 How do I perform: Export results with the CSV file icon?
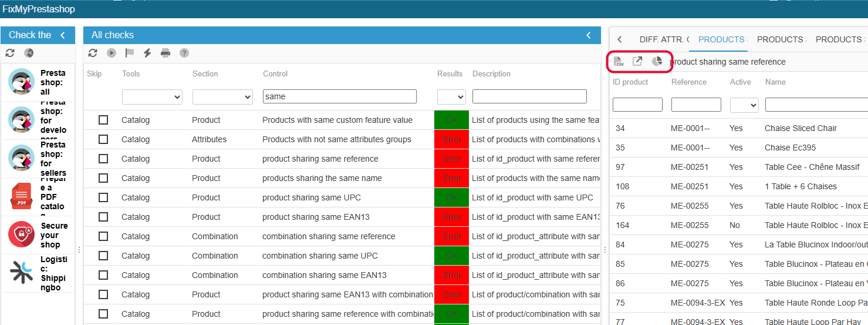click(x=619, y=62)
